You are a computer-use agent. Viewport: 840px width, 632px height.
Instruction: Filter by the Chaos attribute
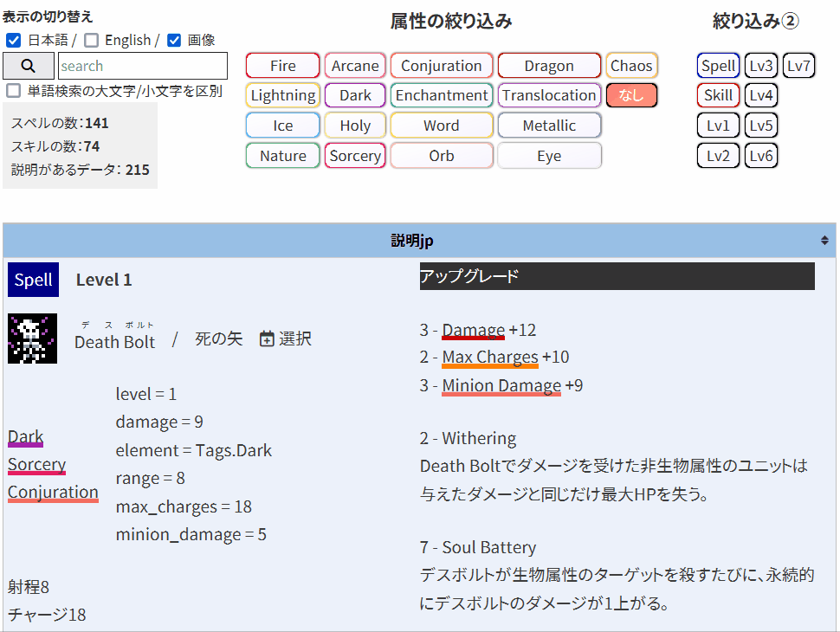pos(631,66)
